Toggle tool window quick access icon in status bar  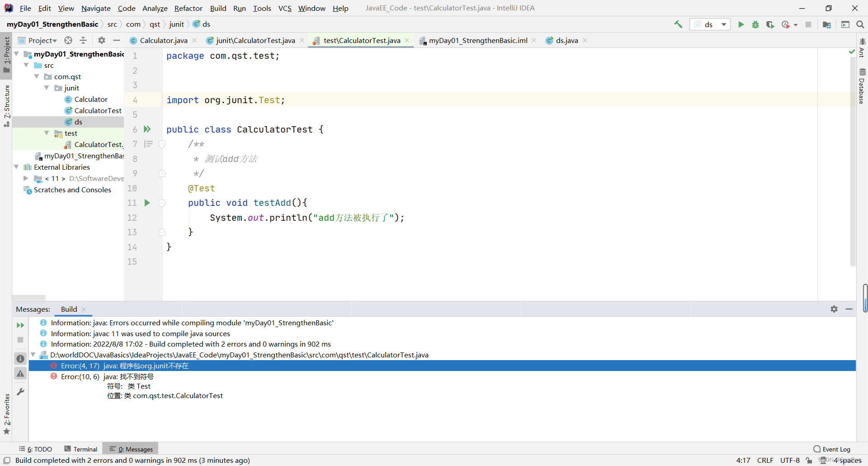[7, 461]
